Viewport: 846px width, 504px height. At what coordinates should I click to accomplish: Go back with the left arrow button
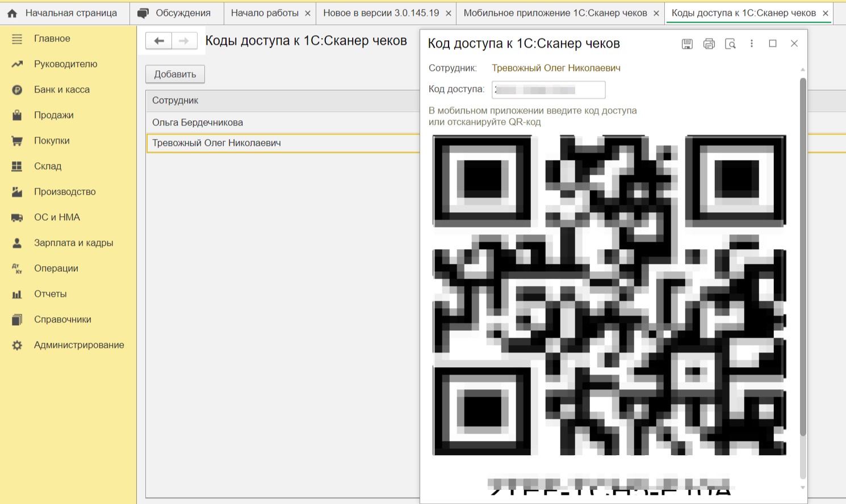(x=159, y=41)
